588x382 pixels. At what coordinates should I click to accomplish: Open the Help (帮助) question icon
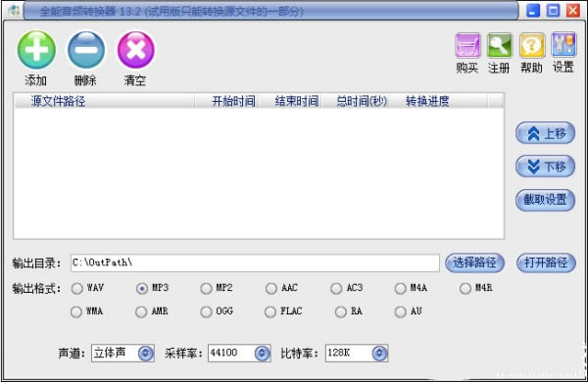(532, 45)
